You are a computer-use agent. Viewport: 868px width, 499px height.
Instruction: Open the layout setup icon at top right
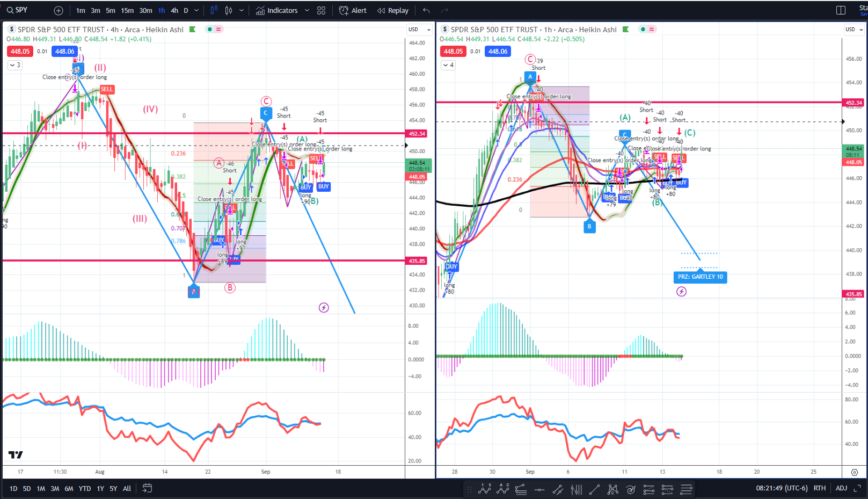[841, 10]
